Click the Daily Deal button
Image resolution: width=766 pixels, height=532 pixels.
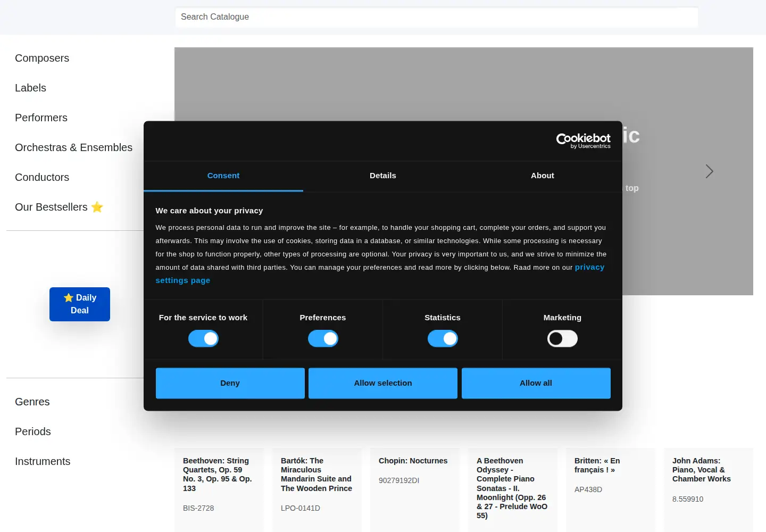point(80,304)
